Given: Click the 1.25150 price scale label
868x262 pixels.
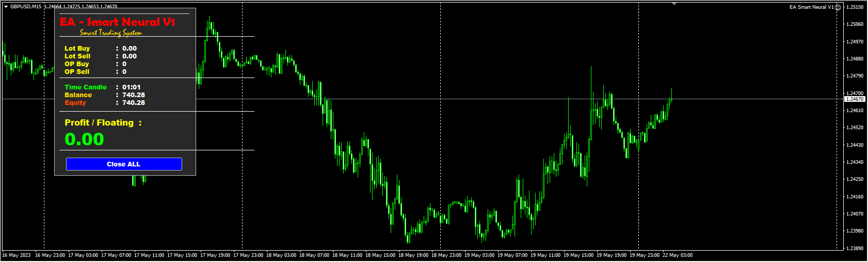Looking at the screenshot, I should pyautogui.click(x=856, y=7).
